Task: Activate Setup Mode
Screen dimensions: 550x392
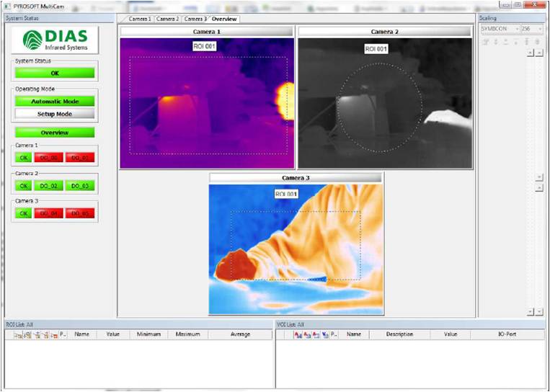Action: [55, 114]
